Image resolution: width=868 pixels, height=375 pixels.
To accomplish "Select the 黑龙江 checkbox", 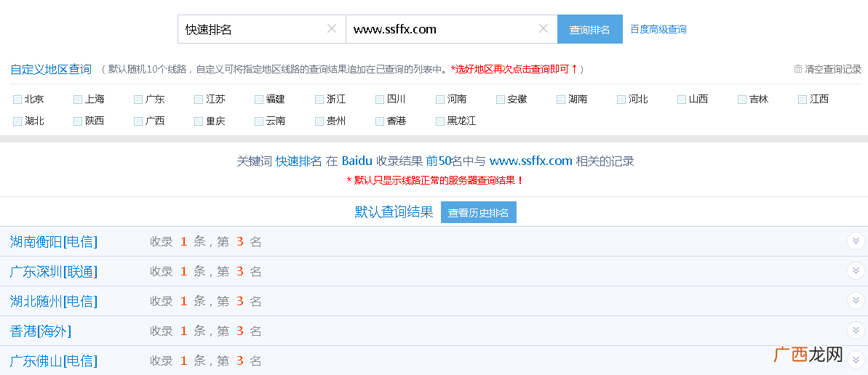I will [x=439, y=121].
